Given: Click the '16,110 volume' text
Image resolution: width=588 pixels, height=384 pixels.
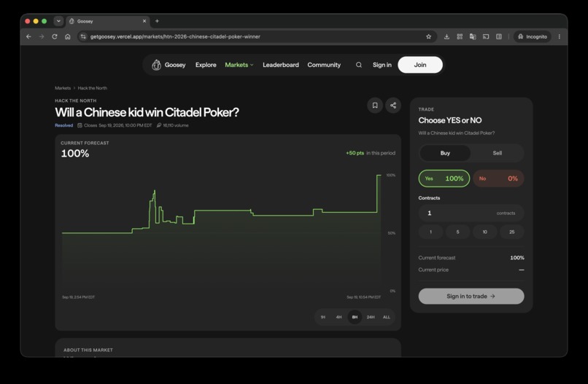Looking at the screenshot, I should (176, 125).
